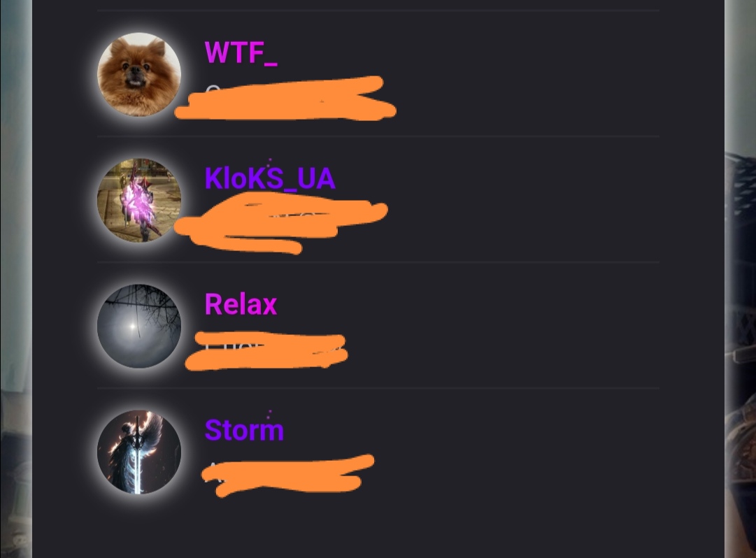Image resolution: width=756 pixels, height=558 pixels.
Task: Dismiss the panel via the blurred right background
Action: pyautogui.click(x=740, y=279)
